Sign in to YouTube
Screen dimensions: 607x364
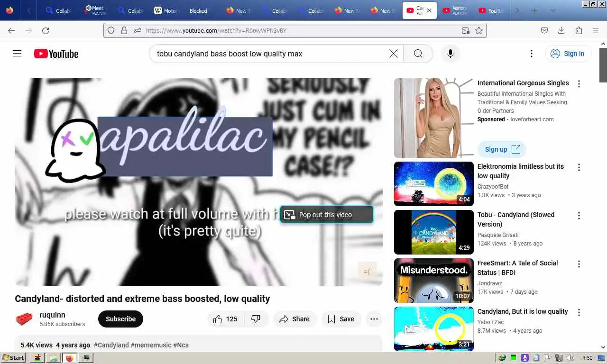(568, 54)
